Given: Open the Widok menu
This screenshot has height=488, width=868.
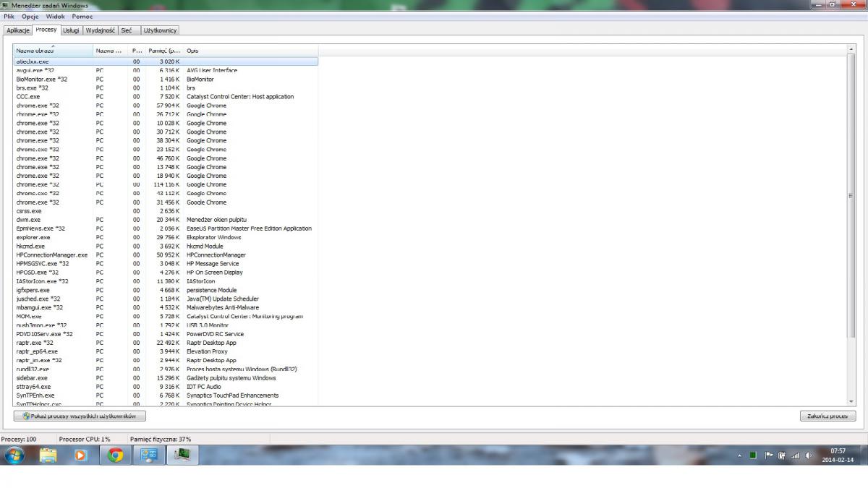Looking at the screenshot, I should coord(55,16).
